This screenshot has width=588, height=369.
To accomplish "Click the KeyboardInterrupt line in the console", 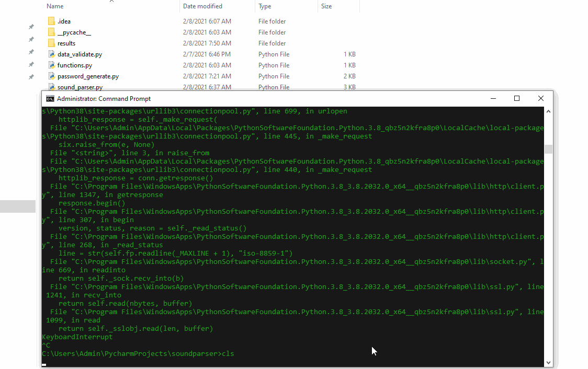I will 77,337.
